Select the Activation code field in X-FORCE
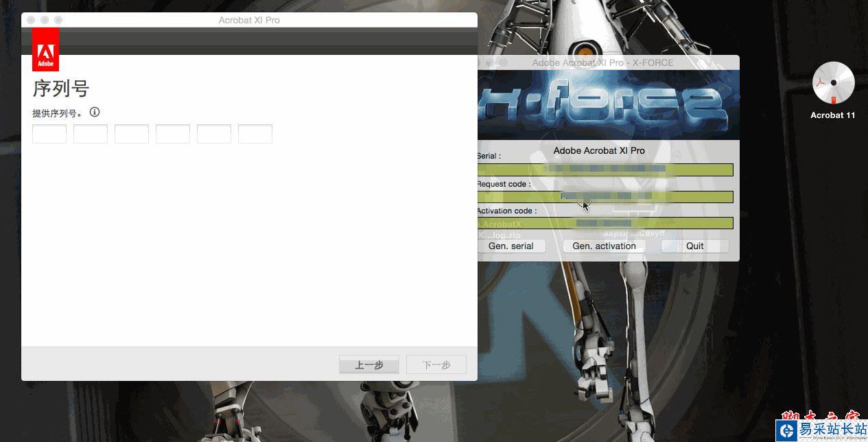The width and height of the screenshot is (868, 442). [606, 223]
